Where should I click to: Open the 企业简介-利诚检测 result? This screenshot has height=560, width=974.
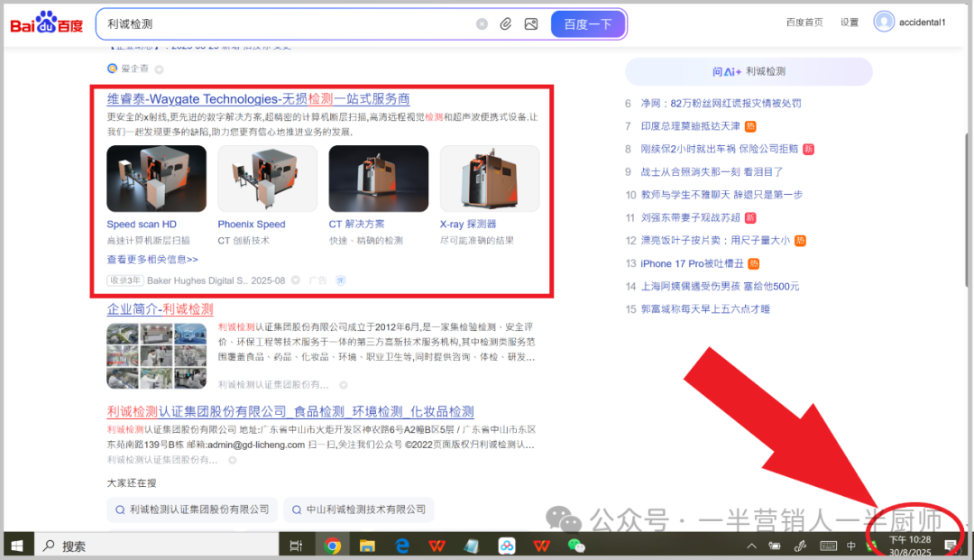coord(161,309)
